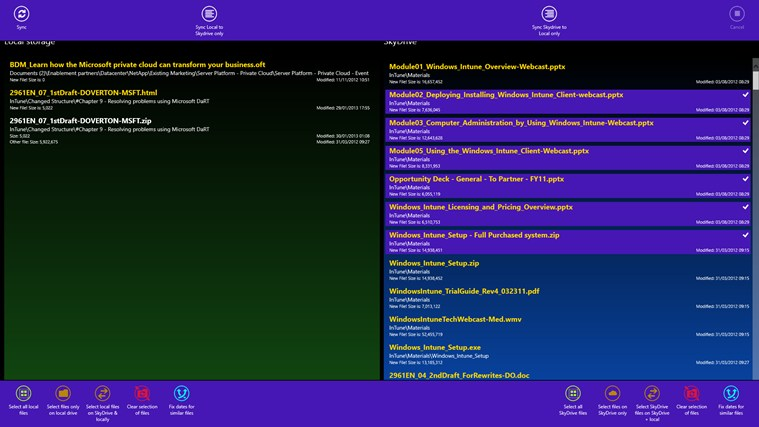Select files on SkyDrive only

612,394
